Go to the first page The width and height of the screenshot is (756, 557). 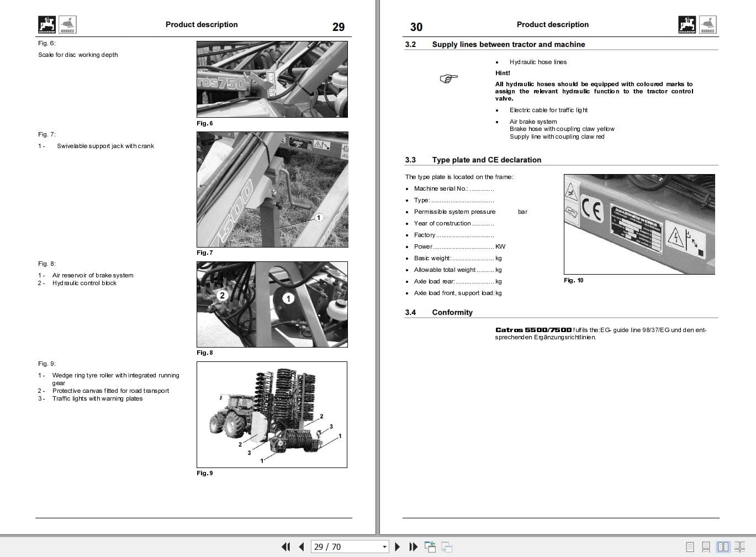[x=286, y=547]
